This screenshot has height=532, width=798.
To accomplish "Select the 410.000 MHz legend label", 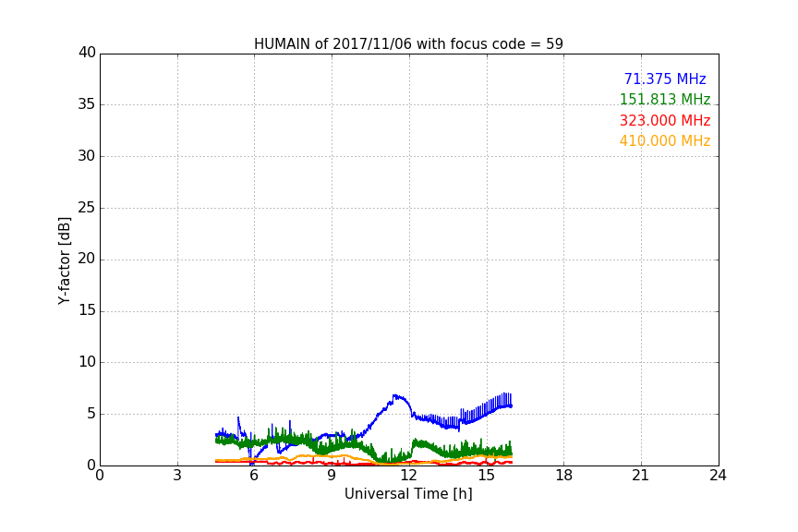I will [x=665, y=141].
